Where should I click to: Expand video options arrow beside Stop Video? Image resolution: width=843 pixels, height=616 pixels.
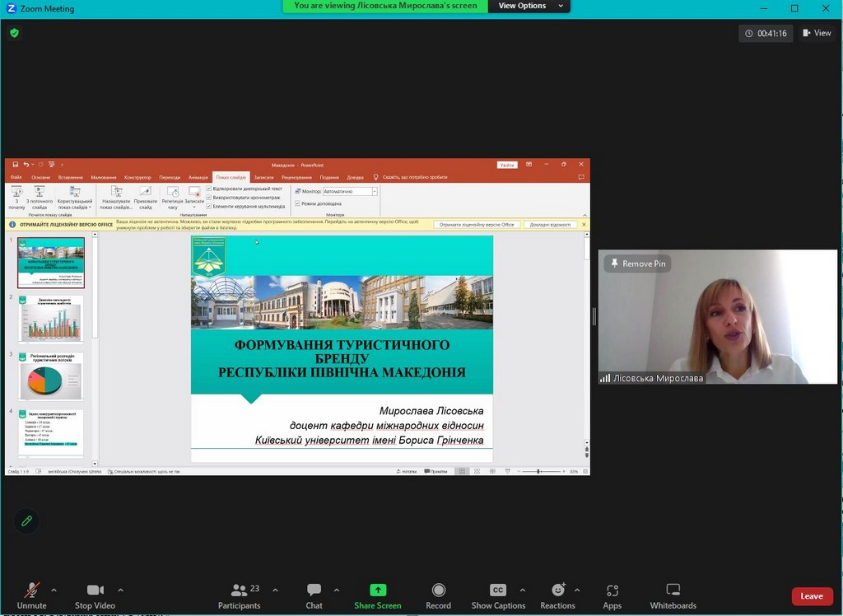(x=121, y=590)
